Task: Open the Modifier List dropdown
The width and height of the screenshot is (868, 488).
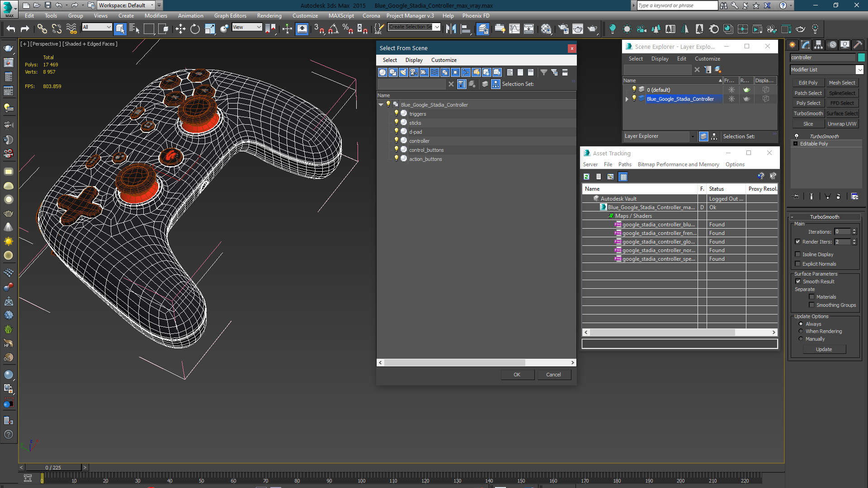Action: click(827, 70)
